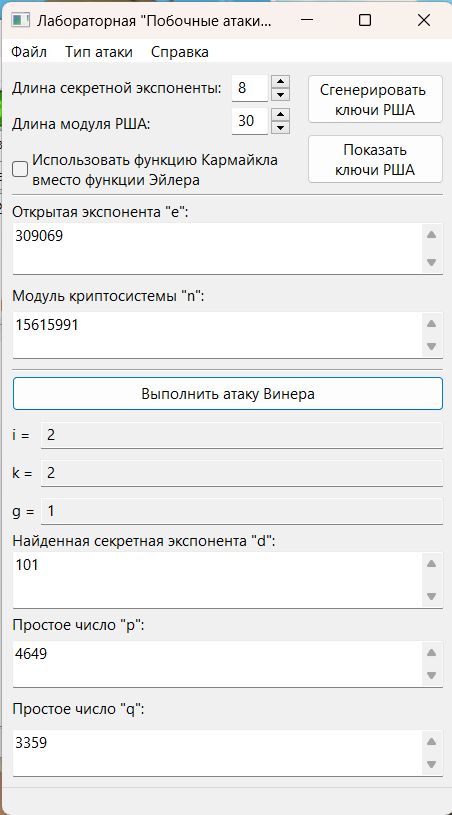Click the application icon in the title bar
The width and height of the screenshot is (452, 815).
point(20,21)
